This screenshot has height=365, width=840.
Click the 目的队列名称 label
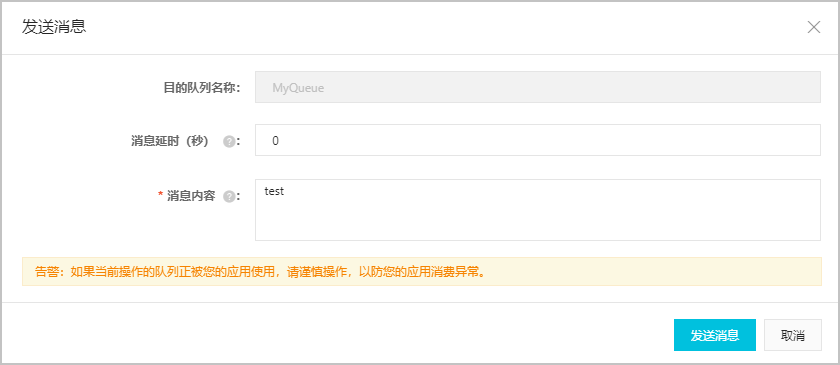(202, 88)
